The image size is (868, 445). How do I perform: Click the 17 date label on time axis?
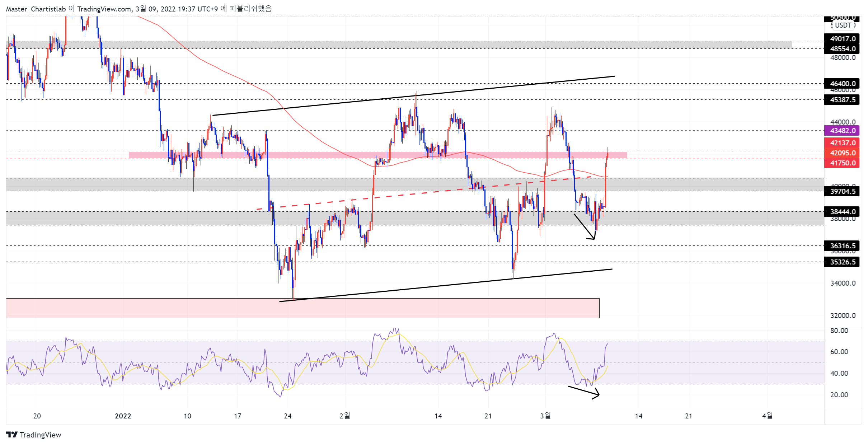(x=238, y=416)
